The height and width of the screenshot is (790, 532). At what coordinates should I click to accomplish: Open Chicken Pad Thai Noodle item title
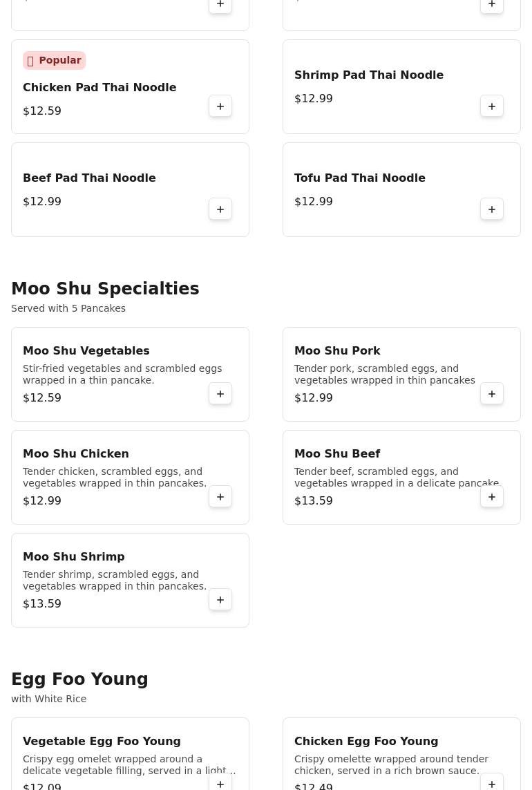(x=99, y=88)
